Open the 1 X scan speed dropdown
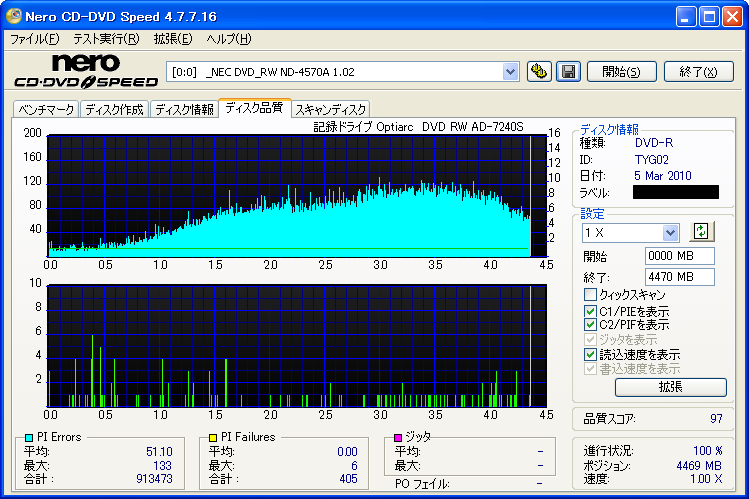This screenshot has height=499, width=749. coord(670,233)
